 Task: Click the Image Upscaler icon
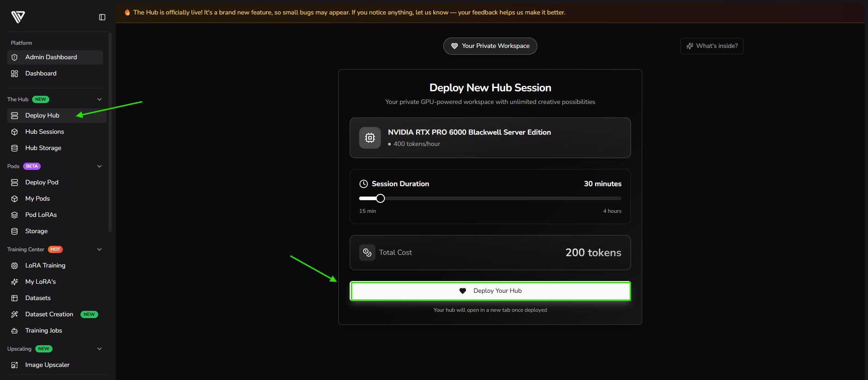tap(14, 365)
